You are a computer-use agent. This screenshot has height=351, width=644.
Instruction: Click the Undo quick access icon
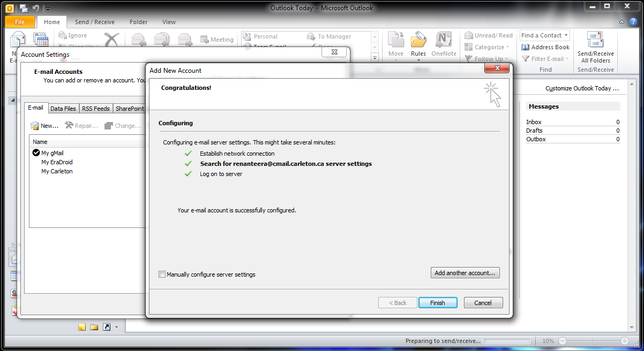[x=36, y=8]
